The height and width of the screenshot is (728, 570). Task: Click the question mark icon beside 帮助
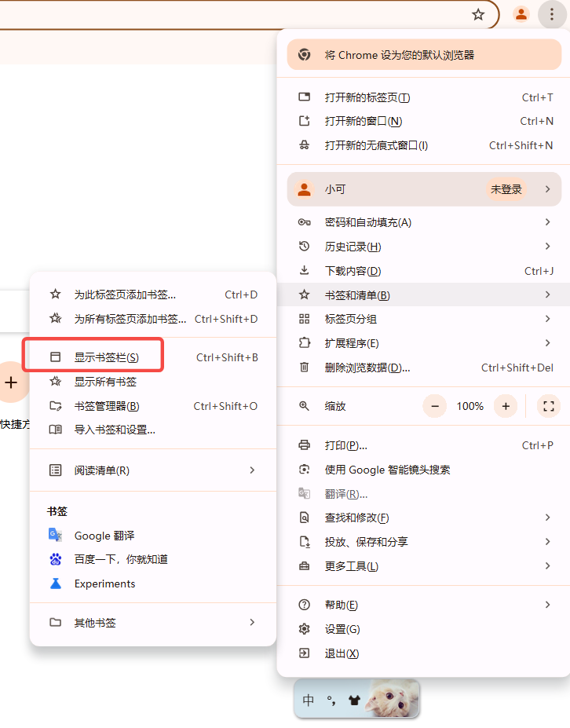pos(304,605)
